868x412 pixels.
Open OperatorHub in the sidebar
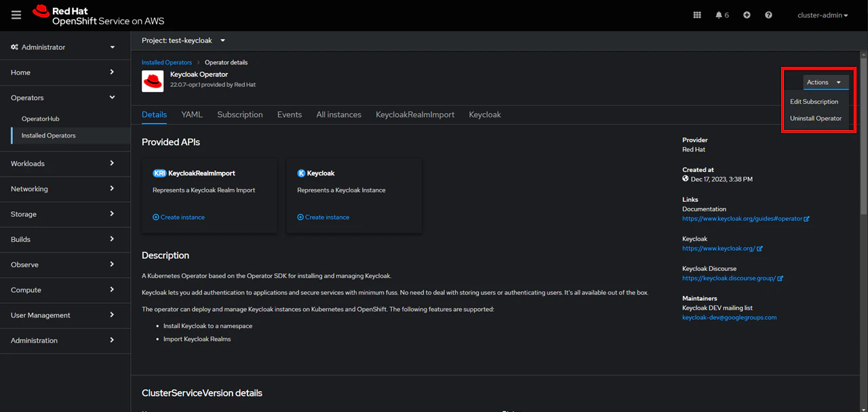(x=71, y=119)
